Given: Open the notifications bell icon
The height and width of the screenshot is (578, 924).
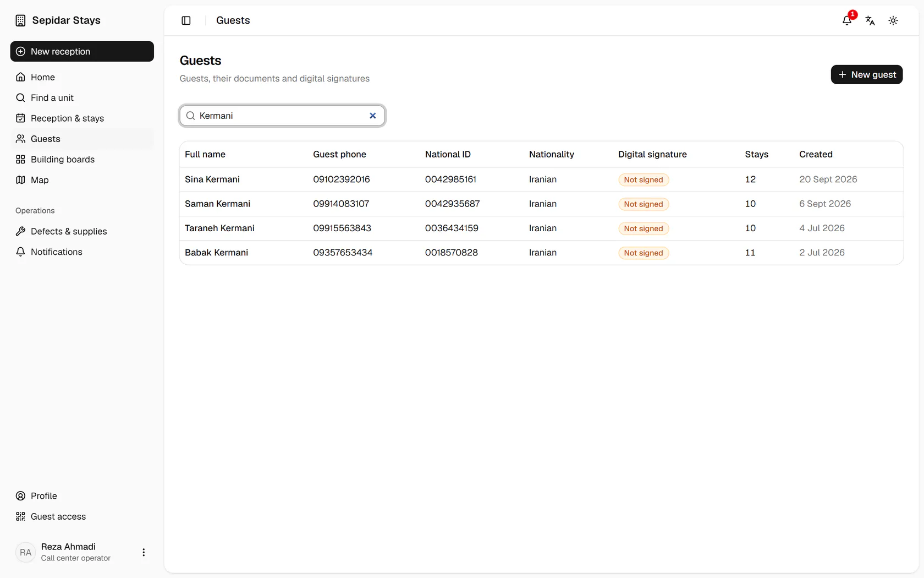Looking at the screenshot, I should tap(847, 20).
